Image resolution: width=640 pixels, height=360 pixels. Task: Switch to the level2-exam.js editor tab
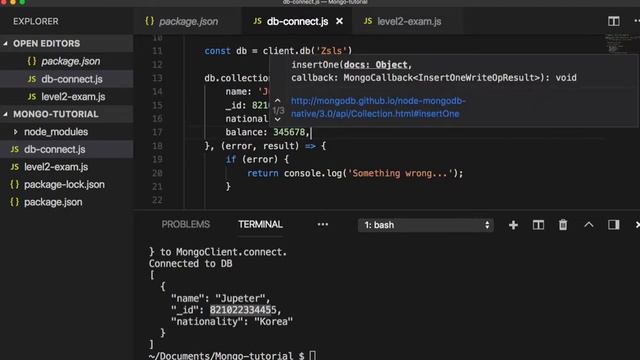point(403,21)
